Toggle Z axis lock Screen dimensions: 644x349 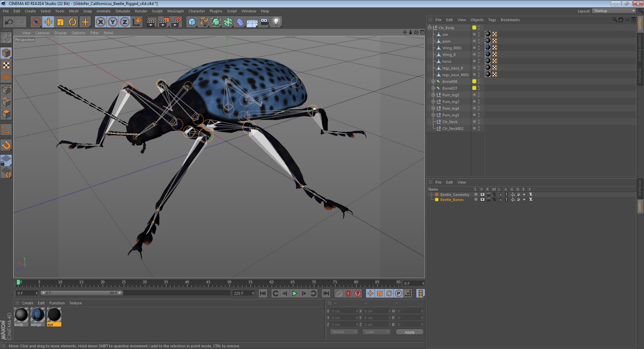point(125,22)
